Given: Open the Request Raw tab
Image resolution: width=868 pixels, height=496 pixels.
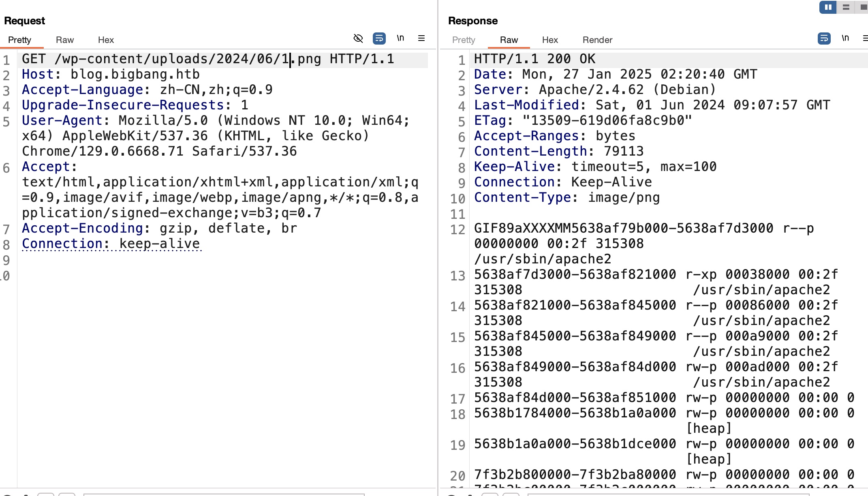Looking at the screenshot, I should (x=65, y=40).
